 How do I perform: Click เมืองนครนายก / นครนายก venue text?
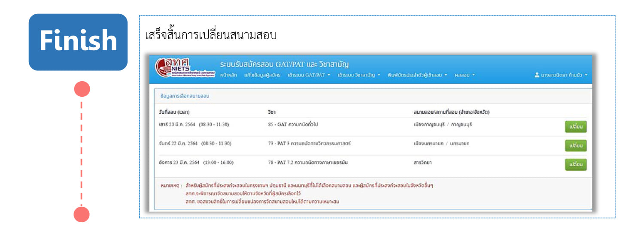(x=441, y=144)
